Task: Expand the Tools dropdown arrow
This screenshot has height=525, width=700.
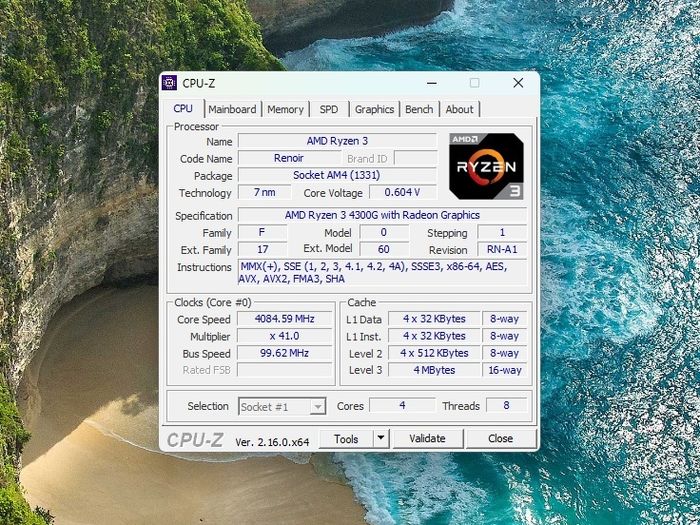Action: click(x=381, y=439)
